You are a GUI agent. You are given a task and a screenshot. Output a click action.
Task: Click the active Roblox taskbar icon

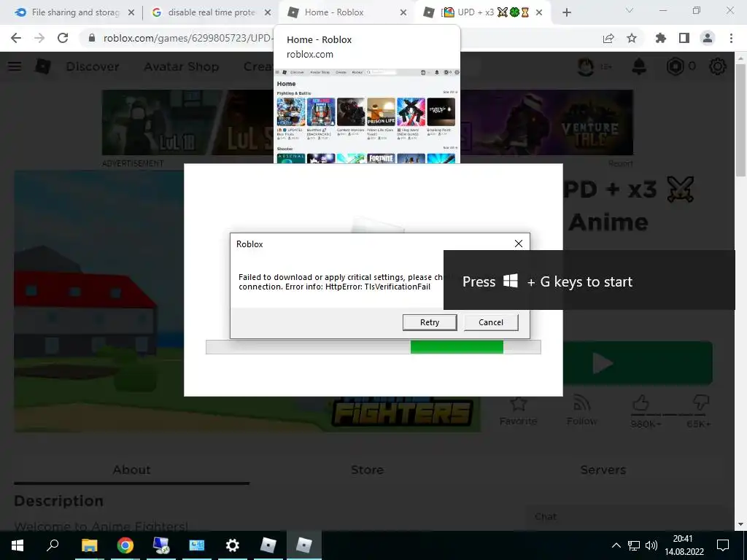[x=304, y=545]
